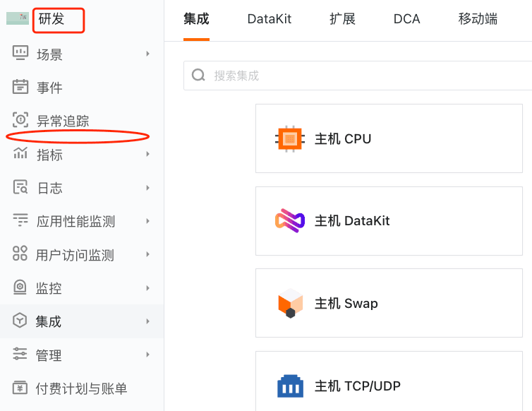Image resolution: width=532 pixels, height=411 pixels.
Task: Click the 指标 chart icon
Action: tap(20, 153)
